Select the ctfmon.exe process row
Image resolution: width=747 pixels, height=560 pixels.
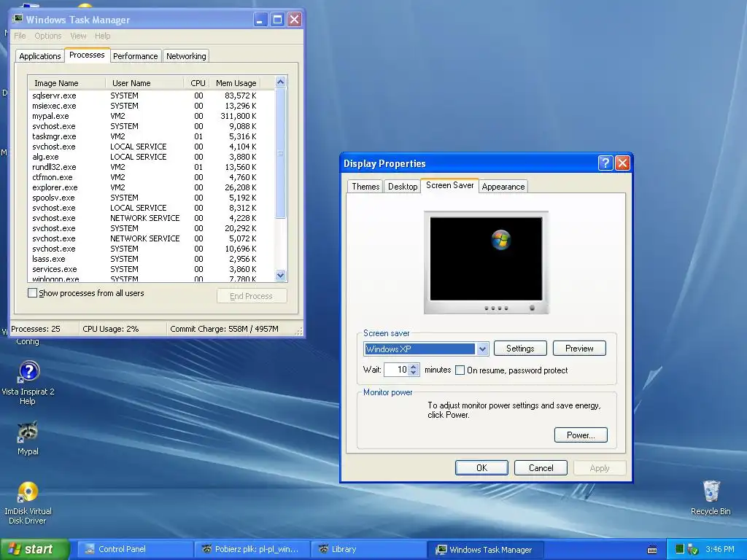[x=144, y=177]
